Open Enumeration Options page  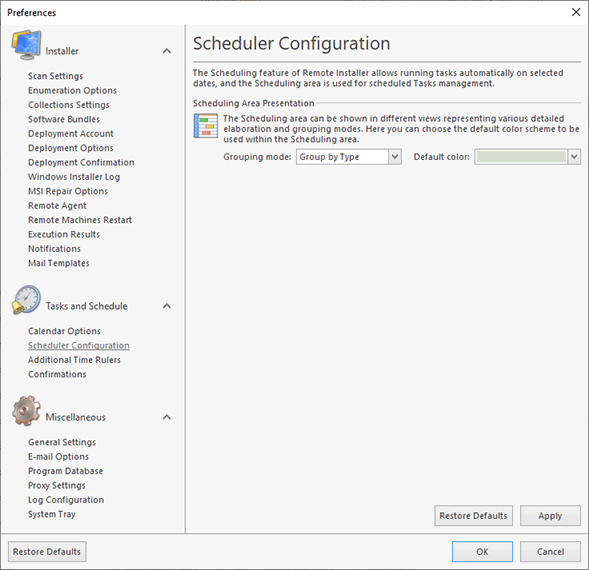click(x=72, y=91)
